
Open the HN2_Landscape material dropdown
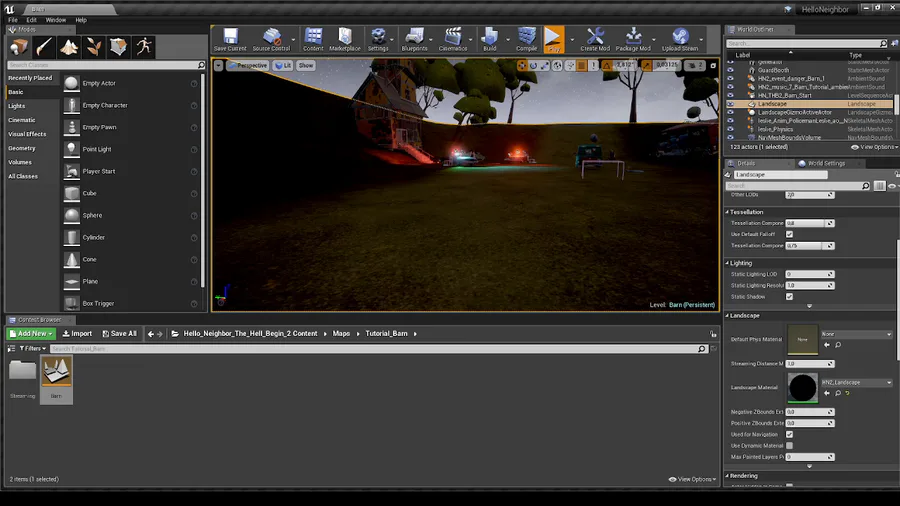click(x=856, y=382)
